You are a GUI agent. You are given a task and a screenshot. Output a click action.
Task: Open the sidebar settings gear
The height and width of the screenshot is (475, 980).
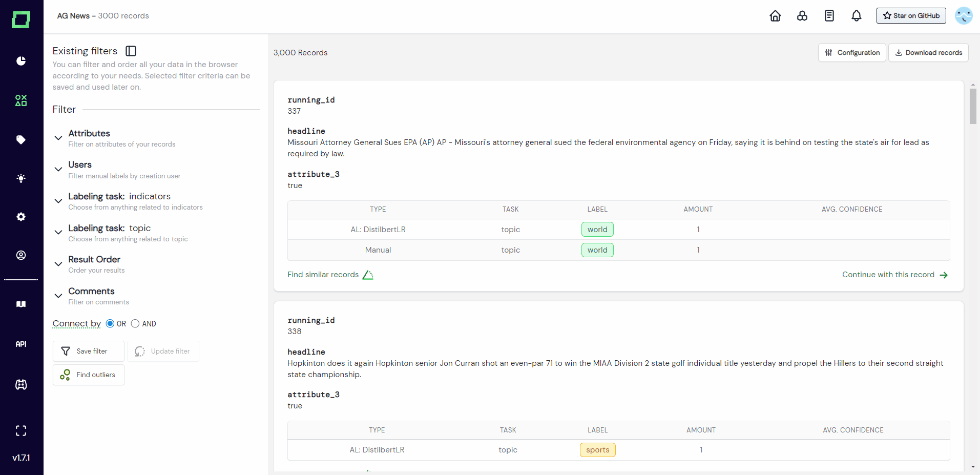click(x=21, y=217)
